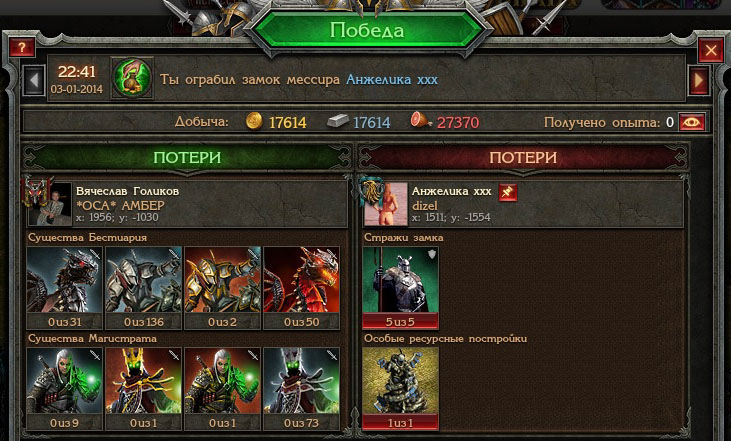This screenshot has height=441, width=731.
Task: Open defender Анжелика avatar picture
Action: click(x=385, y=204)
